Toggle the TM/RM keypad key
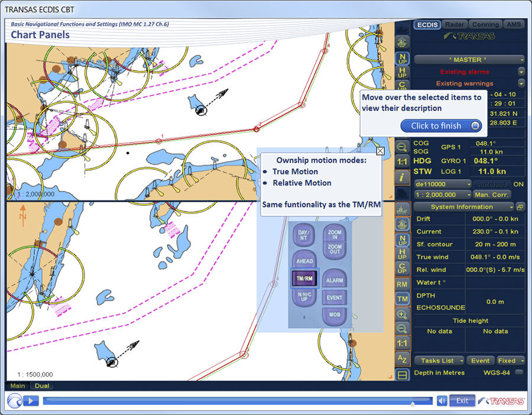The image size is (532, 415). click(304, 278)
